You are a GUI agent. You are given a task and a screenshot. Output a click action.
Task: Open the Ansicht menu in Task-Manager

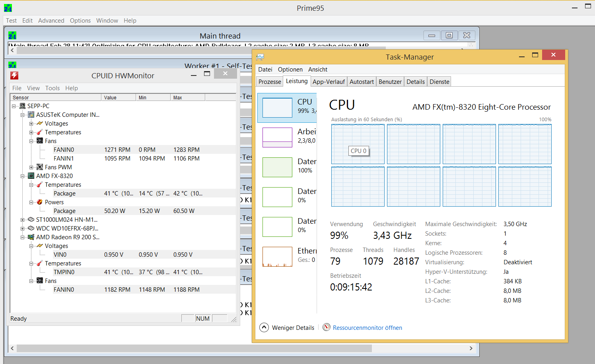pyautogui.click(x=318, y=70)
